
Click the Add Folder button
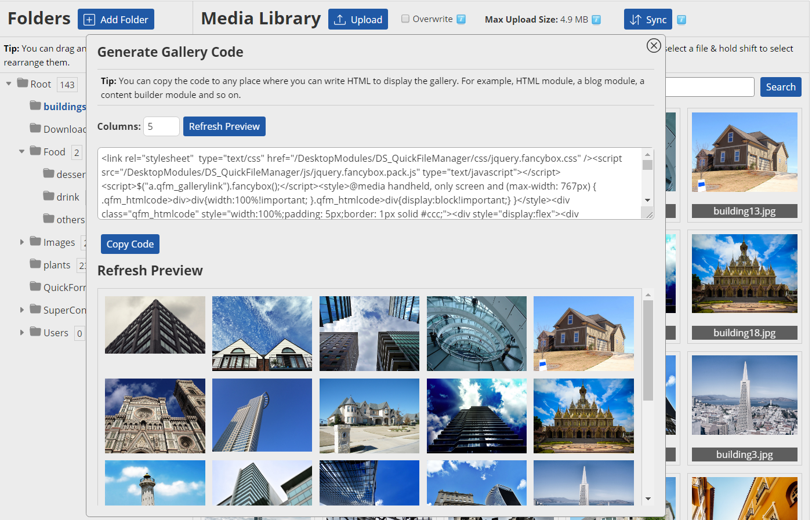[116, 19]
